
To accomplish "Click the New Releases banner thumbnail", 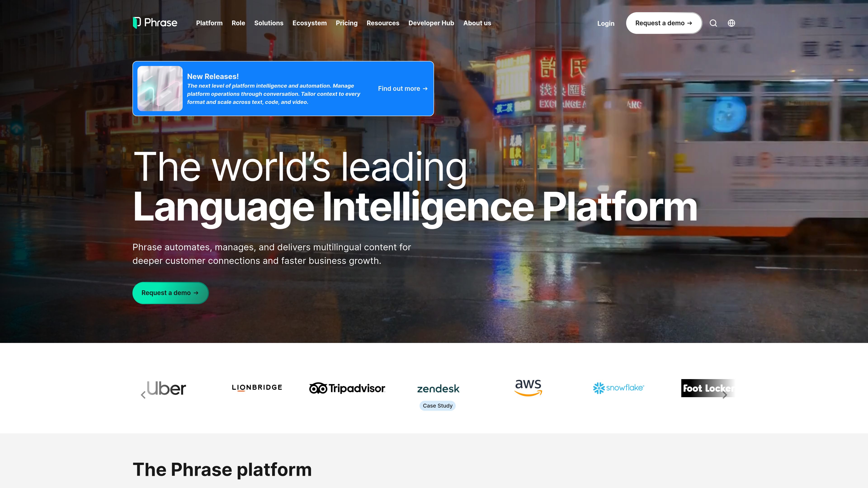I will coord(160,89).
